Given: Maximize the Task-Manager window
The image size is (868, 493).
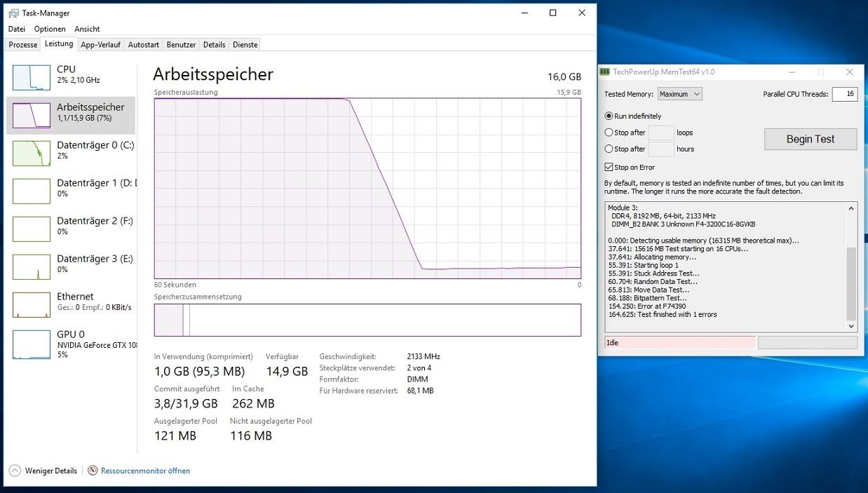Looking at the screenshot, I should [x=552, y=13].
